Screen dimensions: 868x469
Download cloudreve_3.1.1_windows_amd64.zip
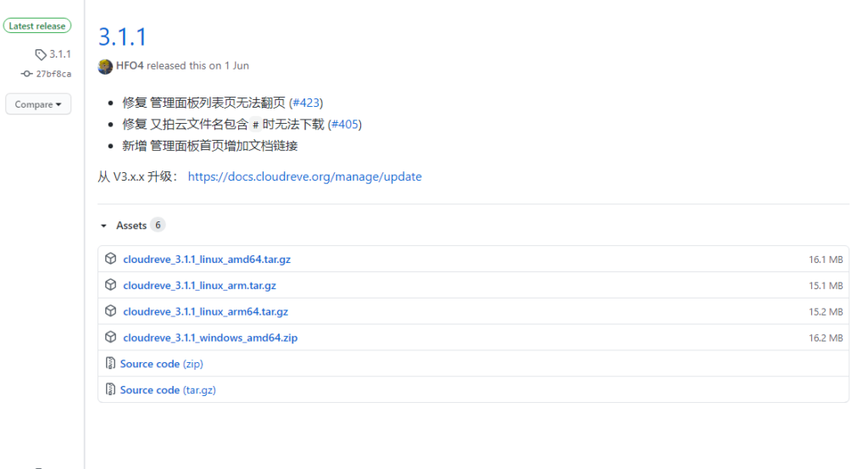click(x=210, y=338)
